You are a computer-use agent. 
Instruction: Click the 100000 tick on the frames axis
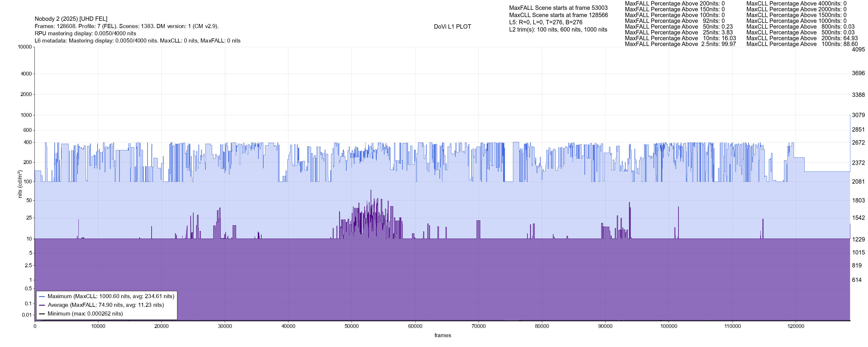coord(669,326)
